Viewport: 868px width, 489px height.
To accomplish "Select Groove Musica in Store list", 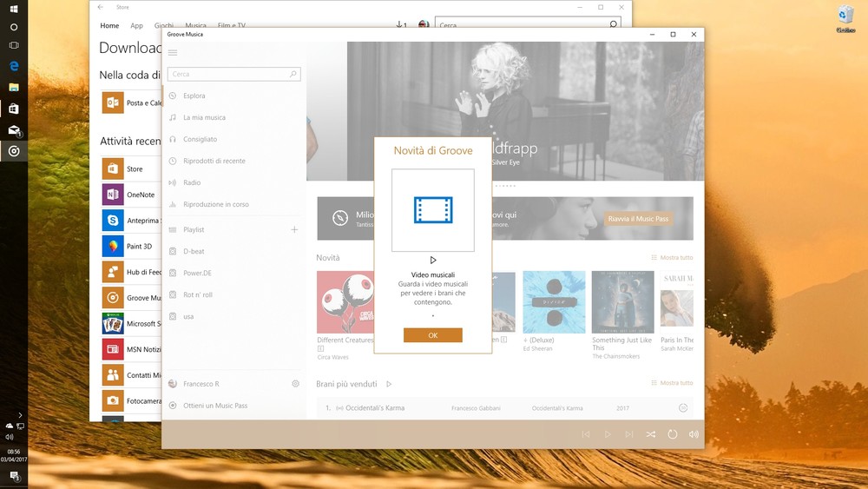I will coord(132,297).
